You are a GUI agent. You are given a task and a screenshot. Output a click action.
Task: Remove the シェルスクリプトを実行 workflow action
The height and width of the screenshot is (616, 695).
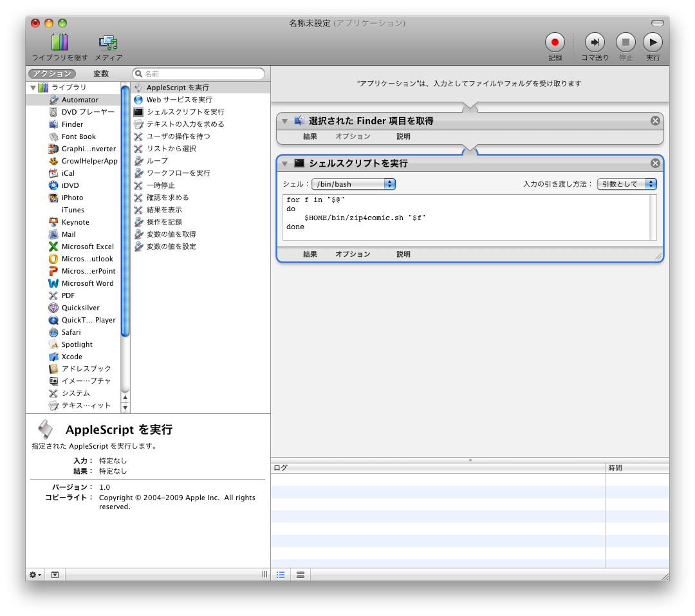pos(655,163)
